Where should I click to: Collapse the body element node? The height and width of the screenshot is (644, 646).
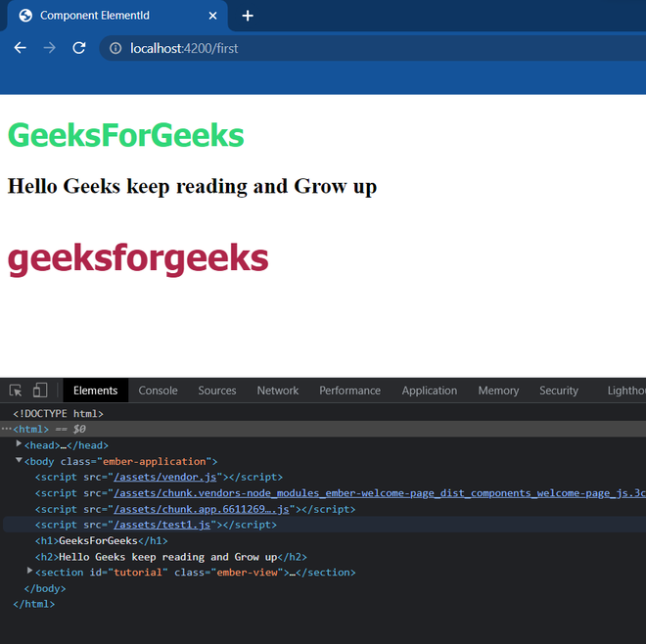click(x=19, y=460)
